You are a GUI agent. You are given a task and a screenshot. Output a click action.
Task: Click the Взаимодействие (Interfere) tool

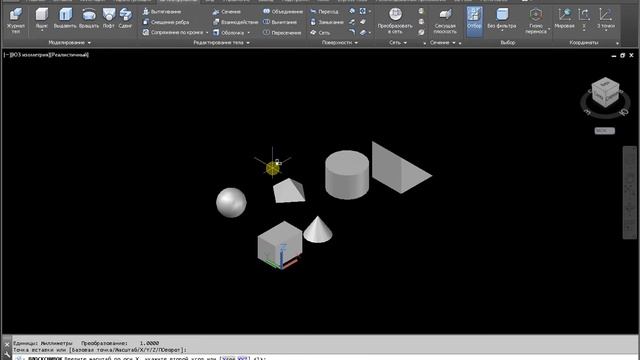236,22
